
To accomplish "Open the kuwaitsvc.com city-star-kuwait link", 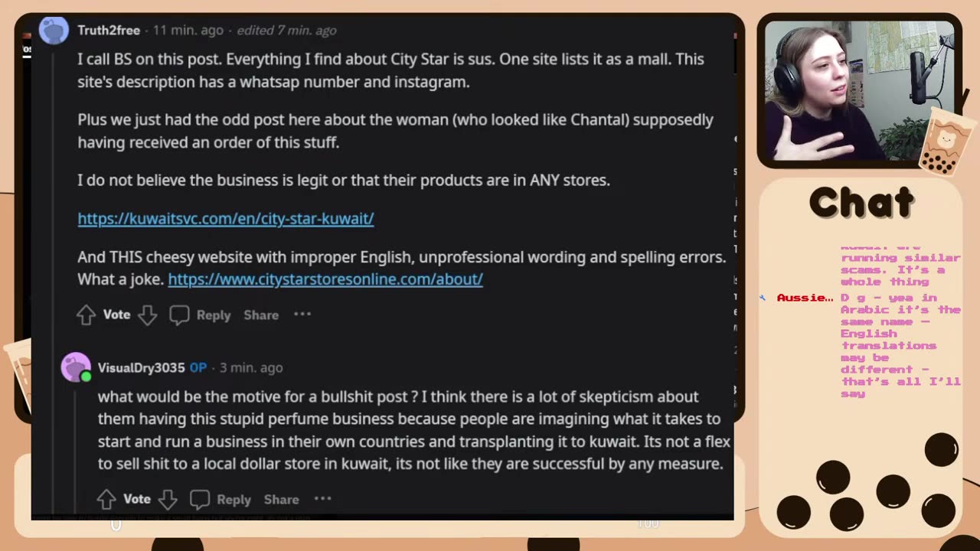I will 226,219.
